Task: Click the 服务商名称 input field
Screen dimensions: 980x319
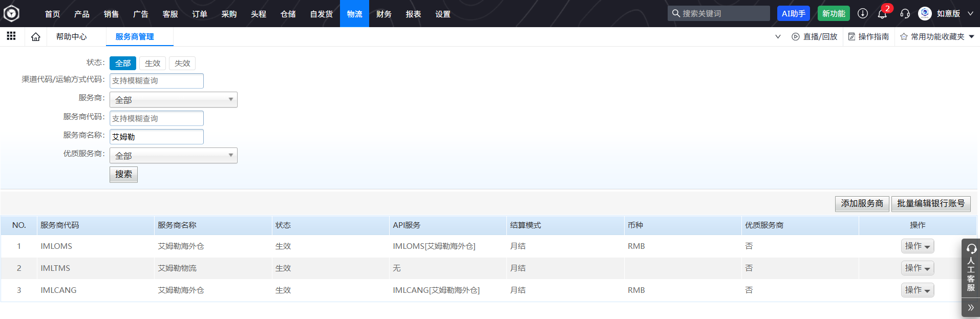Action: point(156,137)
